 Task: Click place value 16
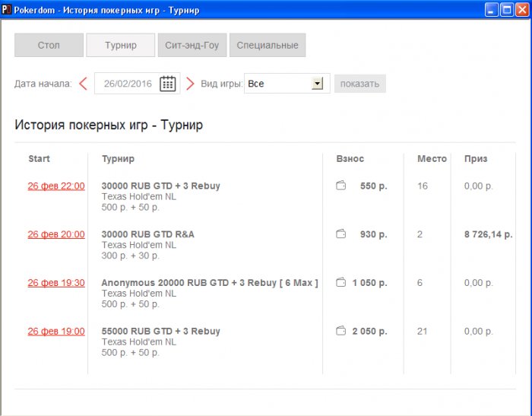(423, 186)
